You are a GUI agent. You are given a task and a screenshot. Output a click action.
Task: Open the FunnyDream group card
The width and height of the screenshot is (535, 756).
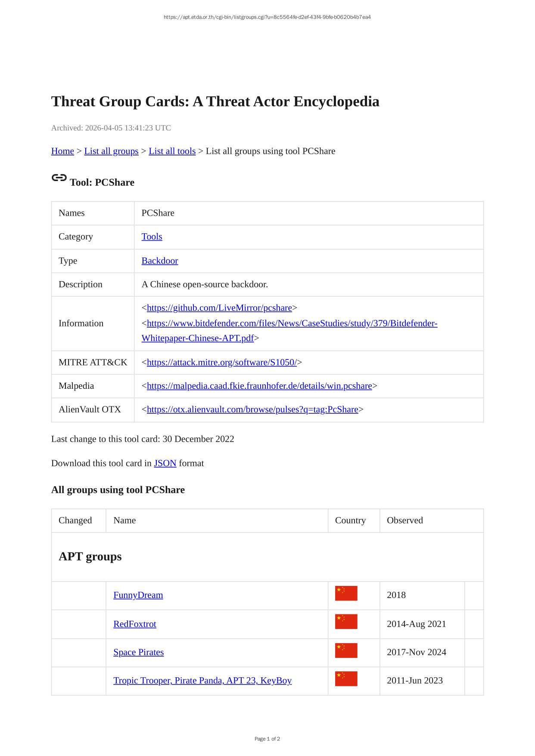[x=138, y=595]
